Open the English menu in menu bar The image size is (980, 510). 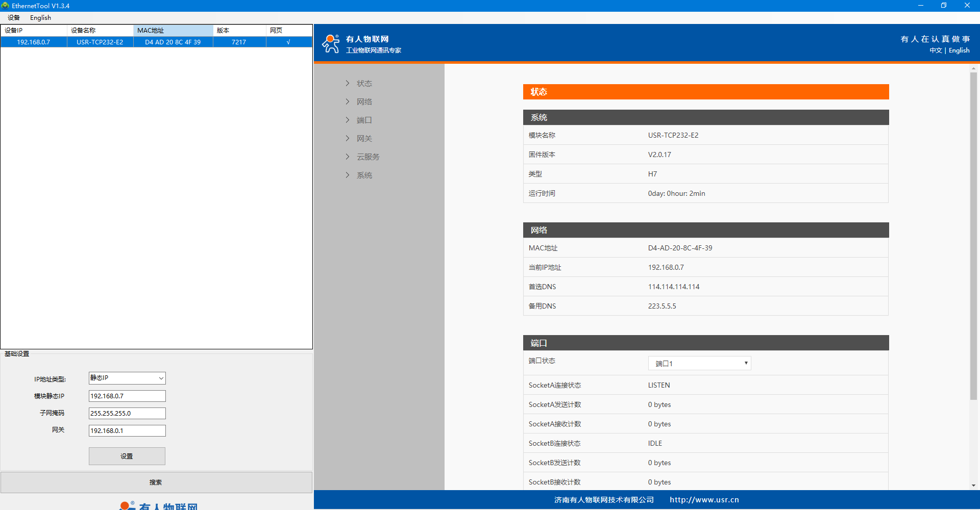click(40, 18)
